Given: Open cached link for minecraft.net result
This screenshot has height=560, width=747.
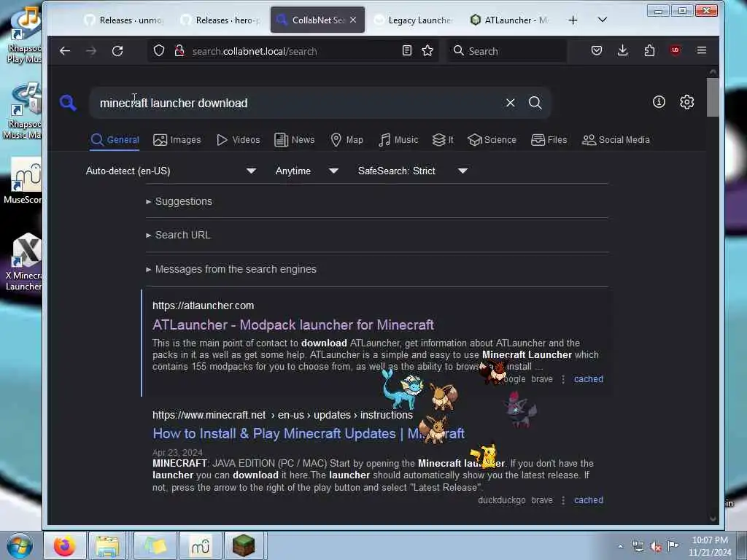Looking at the screenshot, I should click(x=589, y=500).
